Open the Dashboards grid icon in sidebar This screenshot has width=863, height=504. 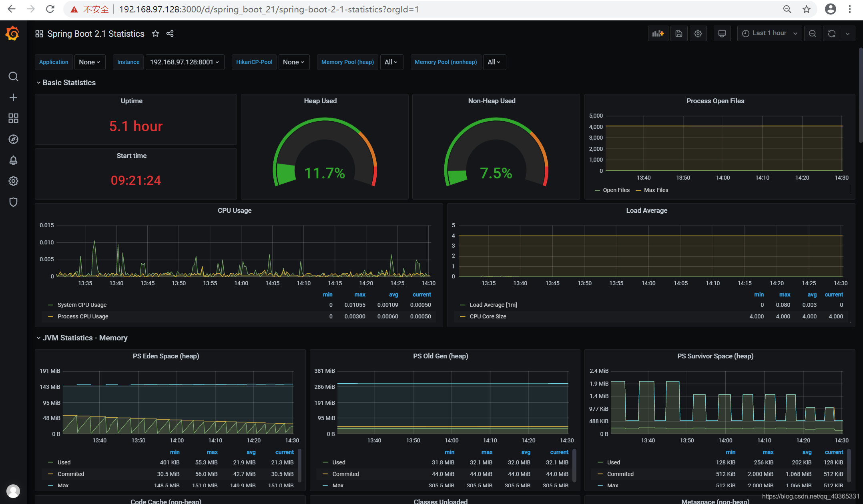click(x=13, y=118)
